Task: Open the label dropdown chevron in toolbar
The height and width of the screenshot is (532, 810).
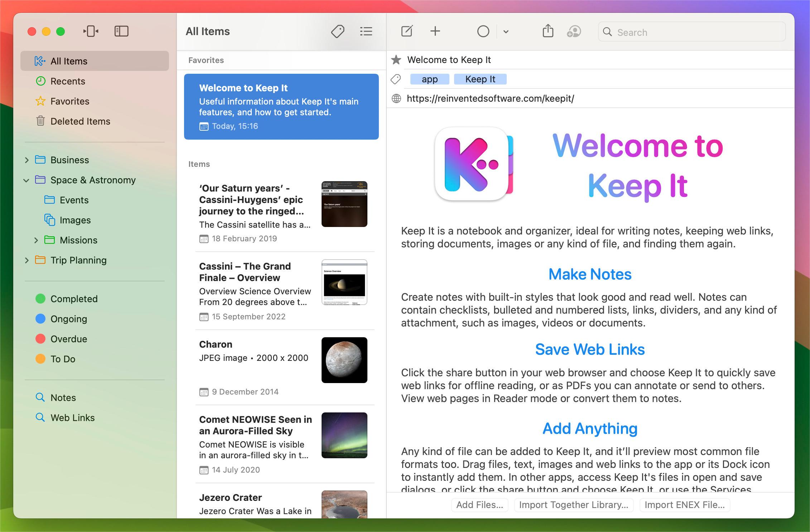Action: (x=506, y=32)
